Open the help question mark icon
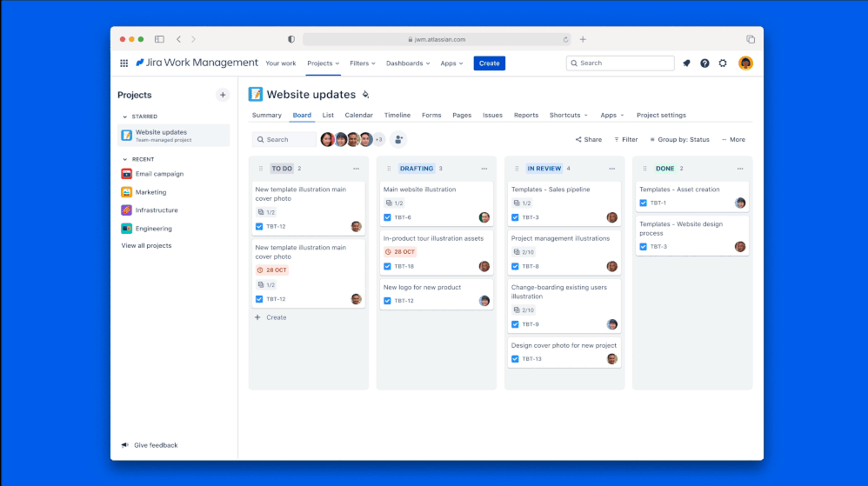 click(x=704, y=63)
